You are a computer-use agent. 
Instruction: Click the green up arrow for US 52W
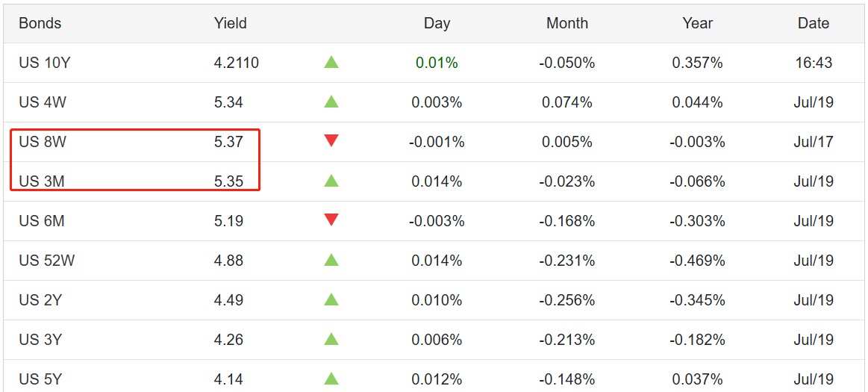331,260
